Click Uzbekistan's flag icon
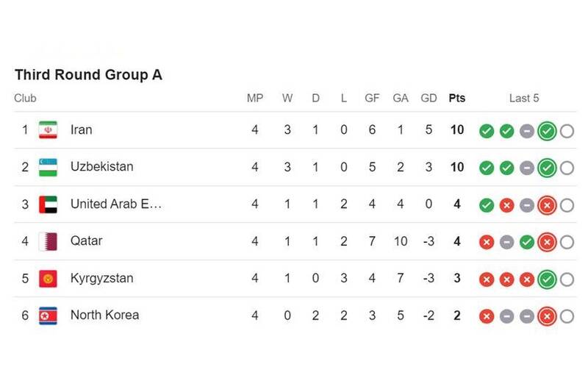The width and height of the screenshot is (588, 392). [48, 167]
